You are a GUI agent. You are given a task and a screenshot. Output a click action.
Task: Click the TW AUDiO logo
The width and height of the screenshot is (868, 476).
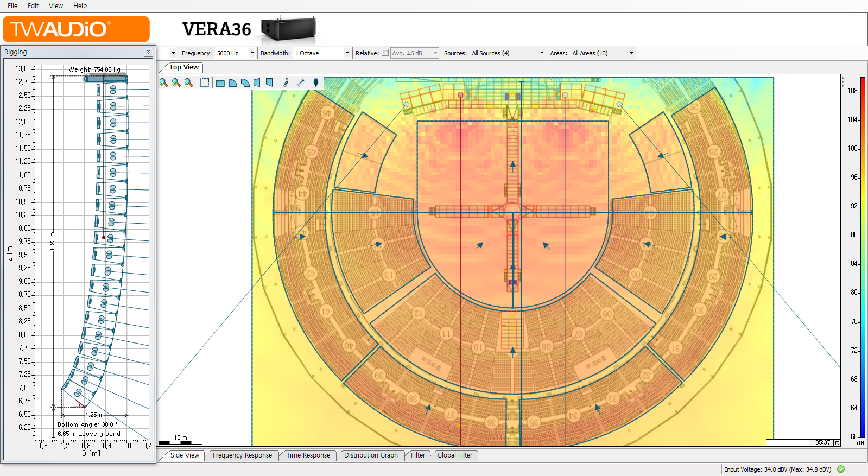[x=76, y=29]
